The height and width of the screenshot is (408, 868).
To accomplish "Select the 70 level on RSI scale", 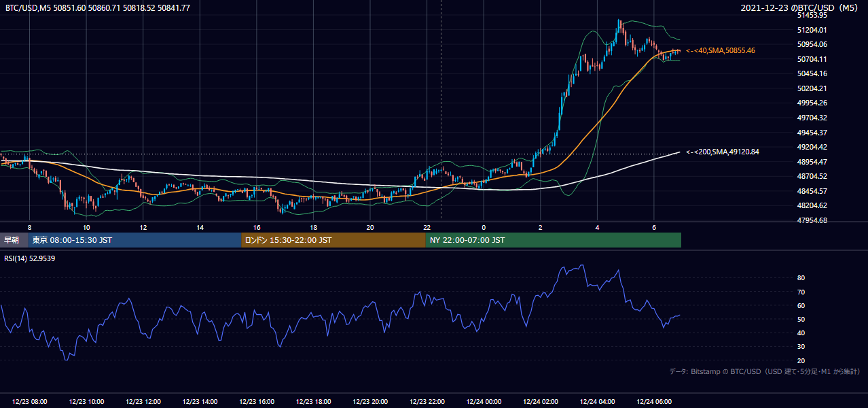I will click(801, 292).
